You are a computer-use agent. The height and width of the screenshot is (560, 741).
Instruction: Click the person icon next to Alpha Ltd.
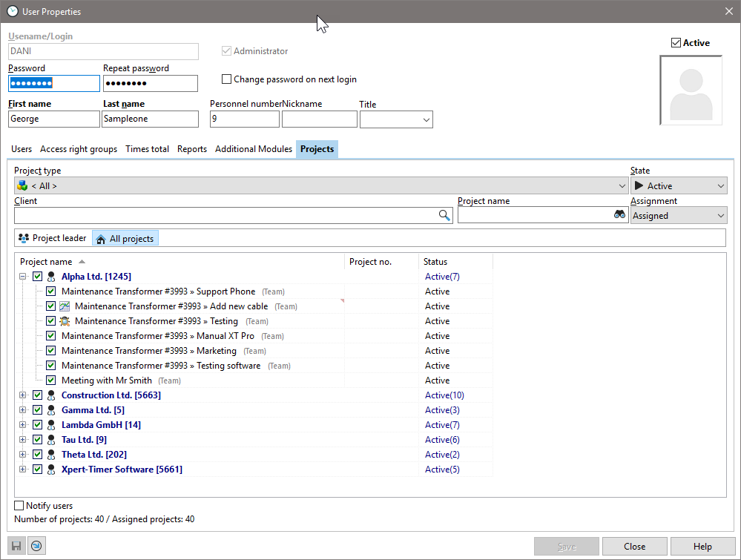51,277
